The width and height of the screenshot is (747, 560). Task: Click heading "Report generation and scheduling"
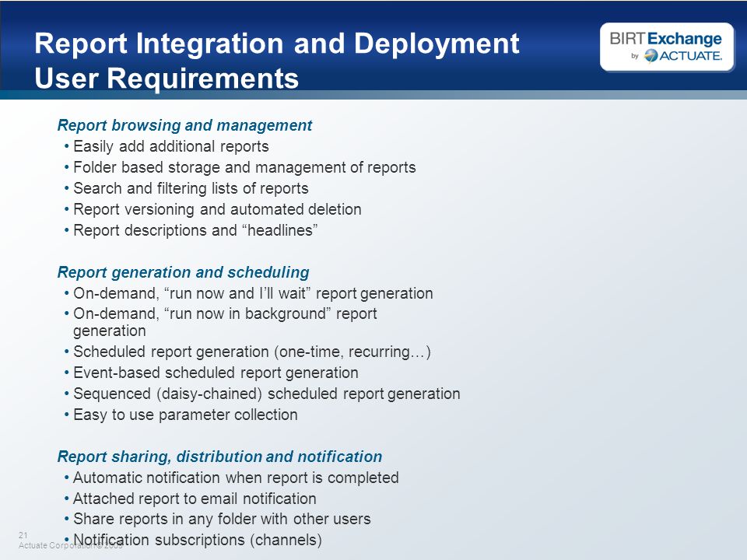183,272
